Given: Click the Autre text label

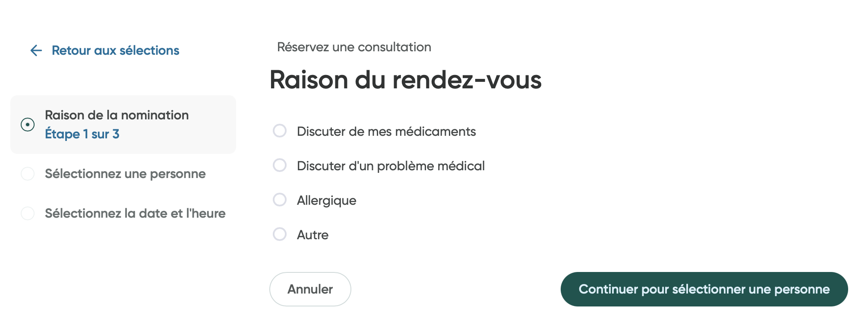Looking at the screenshot, I should click(312, 234).
